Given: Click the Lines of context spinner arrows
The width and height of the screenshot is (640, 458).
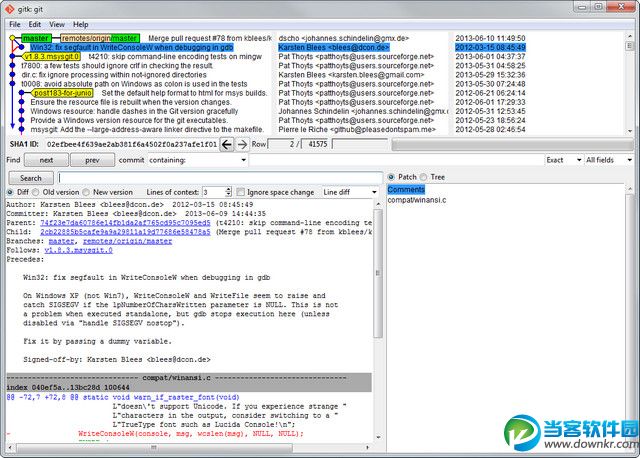Looking at the screenshot, I should click(x=228, y=192).
